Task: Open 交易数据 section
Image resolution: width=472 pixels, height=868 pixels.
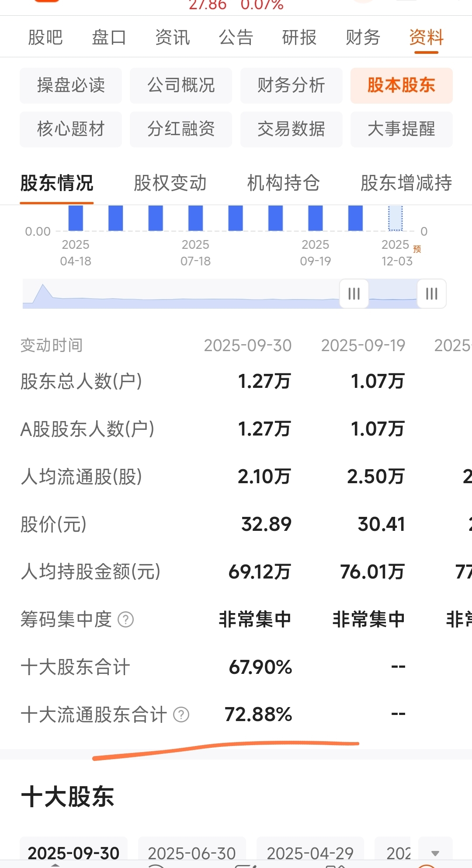Action: coord(291,129)
